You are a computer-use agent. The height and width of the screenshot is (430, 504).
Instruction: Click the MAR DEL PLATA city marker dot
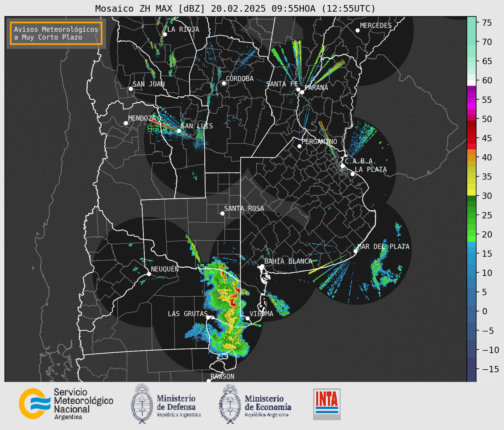(x=355, y=251)
